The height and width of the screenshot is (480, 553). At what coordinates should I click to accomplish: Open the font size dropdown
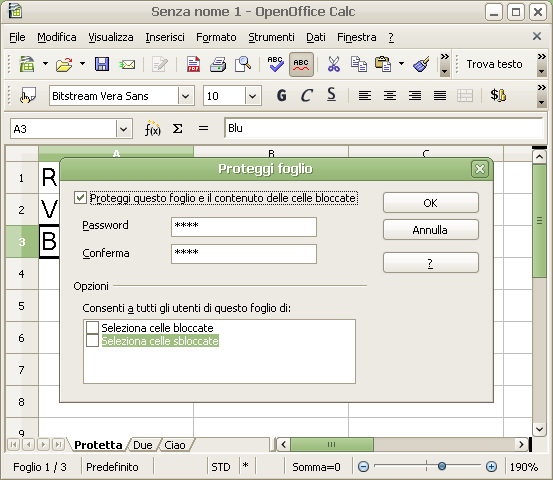coord(252,96)
